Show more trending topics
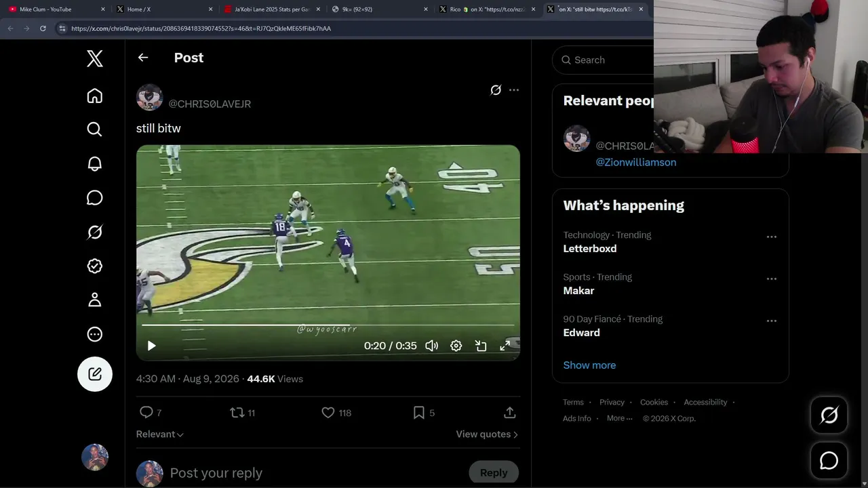Screen dimensions: 868x488 589,365
